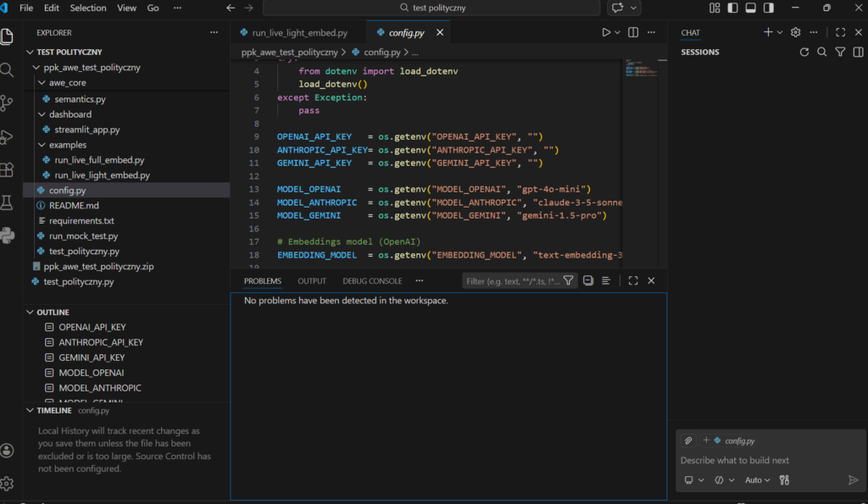The image size is (868, 504).
Task: Open chat settings gear icon
Action: click(x=795, y=33)
